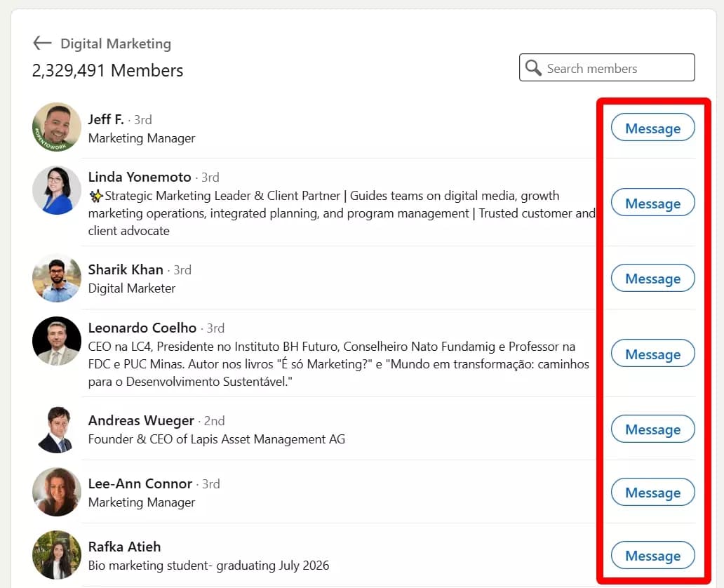Open Linda Yonemoto's profile picture

pos(57,190)
